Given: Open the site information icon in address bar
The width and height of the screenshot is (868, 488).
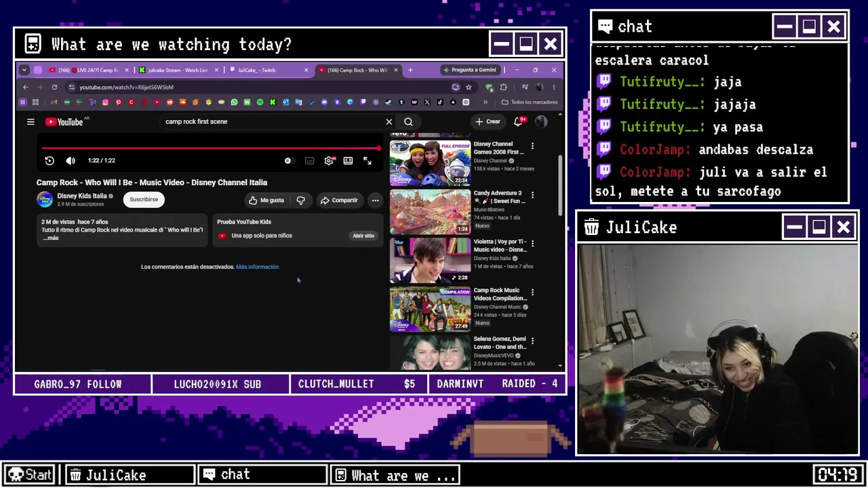Looking at the screenshot, I should [x=71, y=87].
